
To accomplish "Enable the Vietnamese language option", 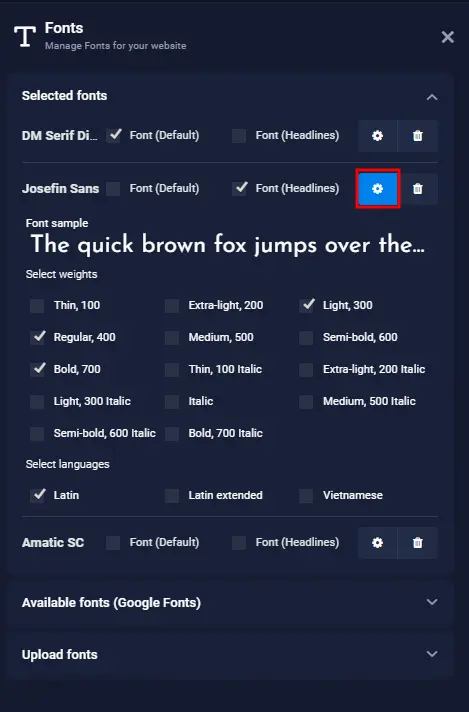I will click(x=306, y=495).
